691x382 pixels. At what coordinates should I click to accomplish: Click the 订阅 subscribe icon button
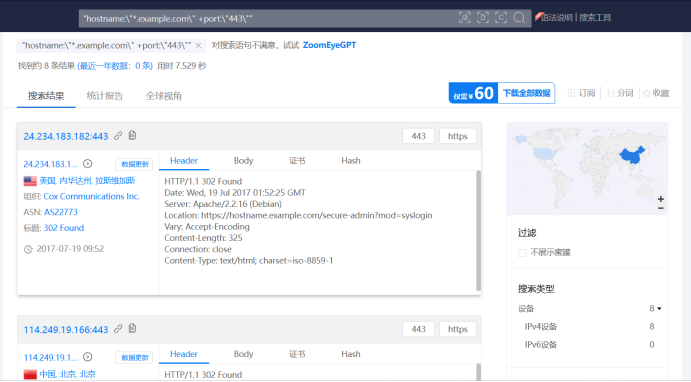click(x=582, y=93)
